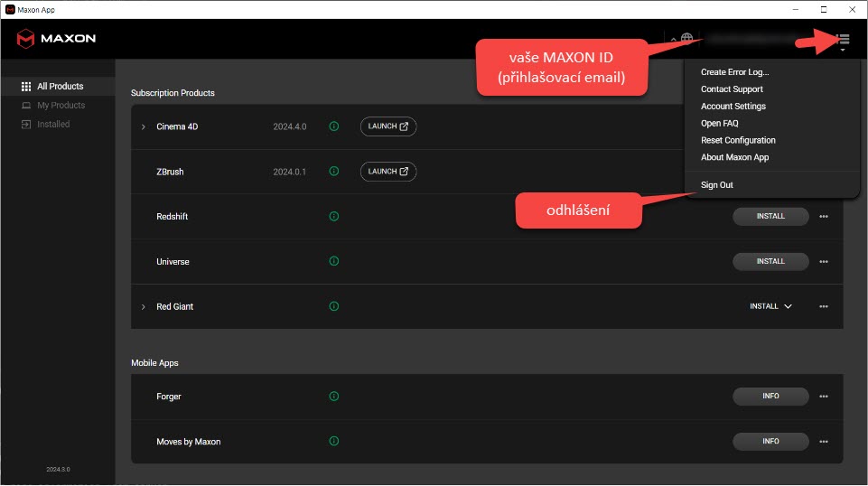Select Create Error Log menu entry
Screen dimensions: 868x486
coord(734,72)
